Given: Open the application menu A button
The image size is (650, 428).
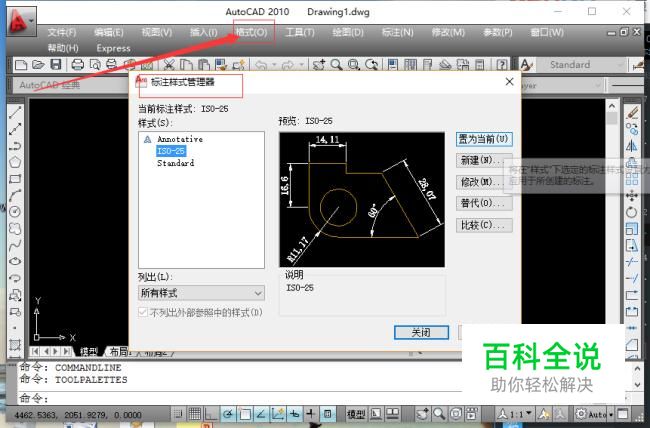Looking at the screenshot, I should click(21, 21).
